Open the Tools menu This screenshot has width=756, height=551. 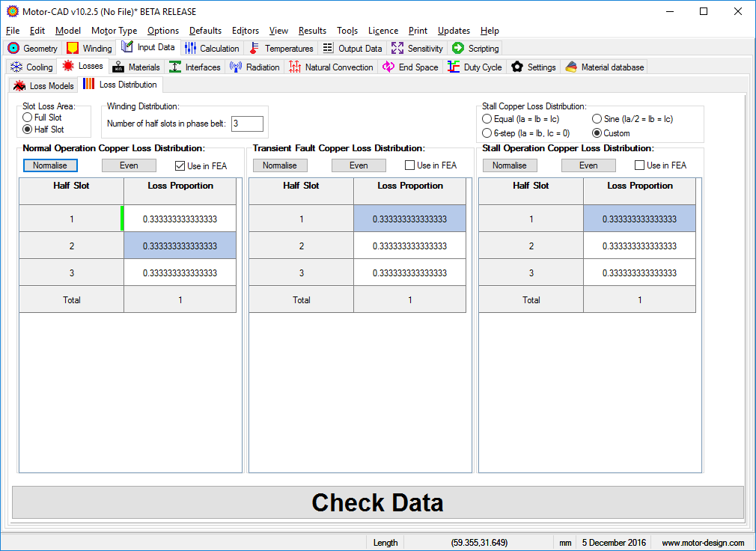coord(347,31)
